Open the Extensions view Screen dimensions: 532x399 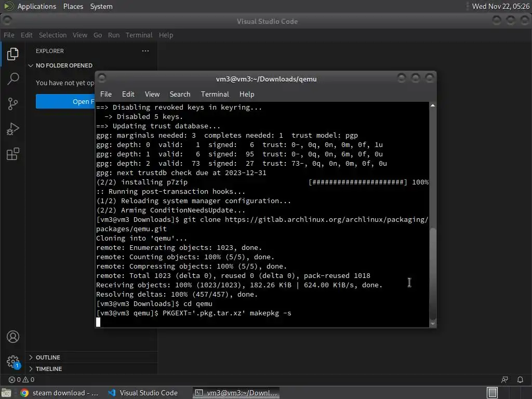[x=12, y=154]
